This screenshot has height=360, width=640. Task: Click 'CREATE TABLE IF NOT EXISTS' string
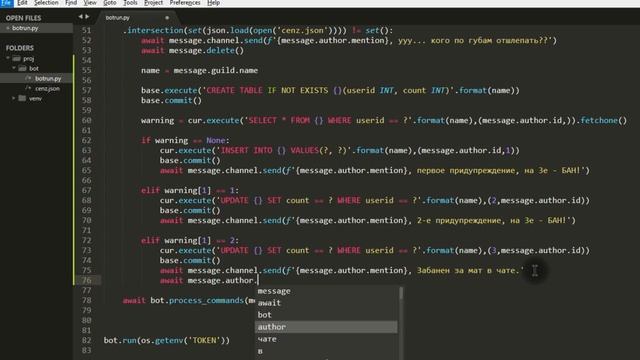click(x=267, y=91)
